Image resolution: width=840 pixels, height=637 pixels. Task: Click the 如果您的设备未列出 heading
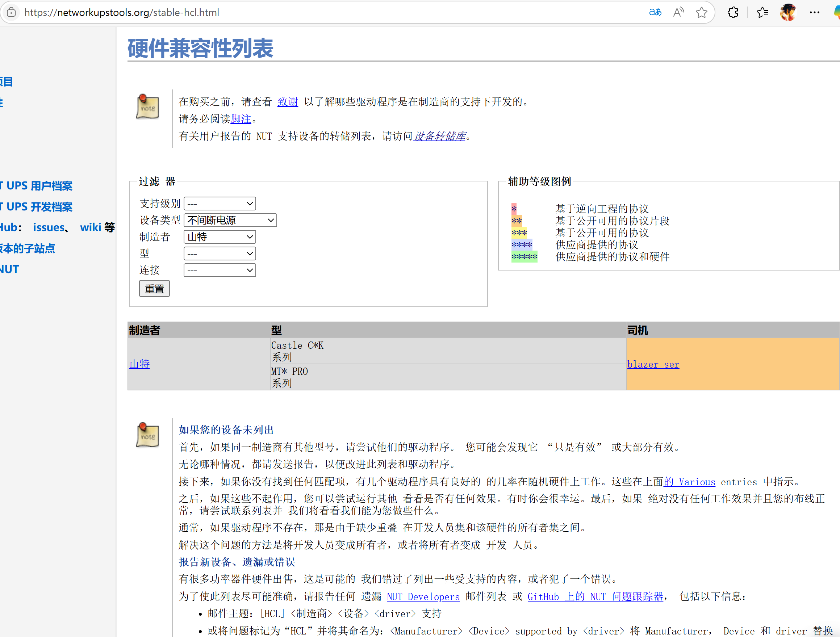pyautogui.click(x=226, y=430)
